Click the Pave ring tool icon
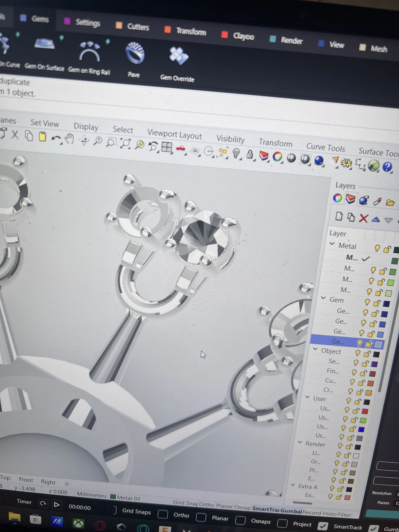 coord(135,53)
